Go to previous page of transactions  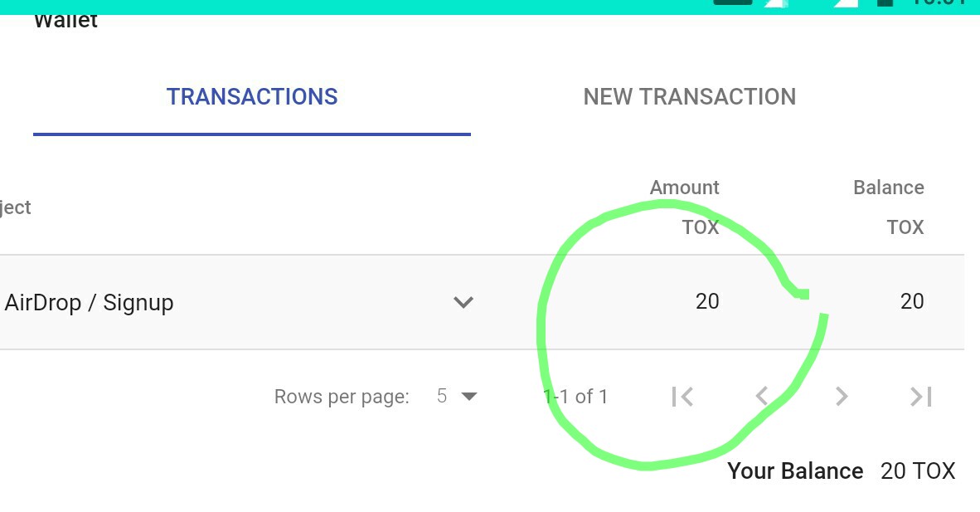(761, 396)
